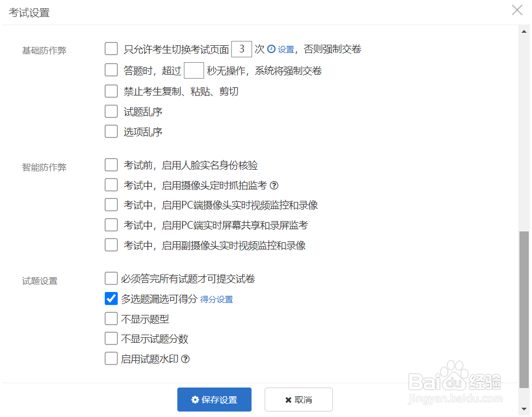Check 必须答完所有试题才可提交试卷
This screenshot has height=417, width=532.
click(x=111, y=278)
